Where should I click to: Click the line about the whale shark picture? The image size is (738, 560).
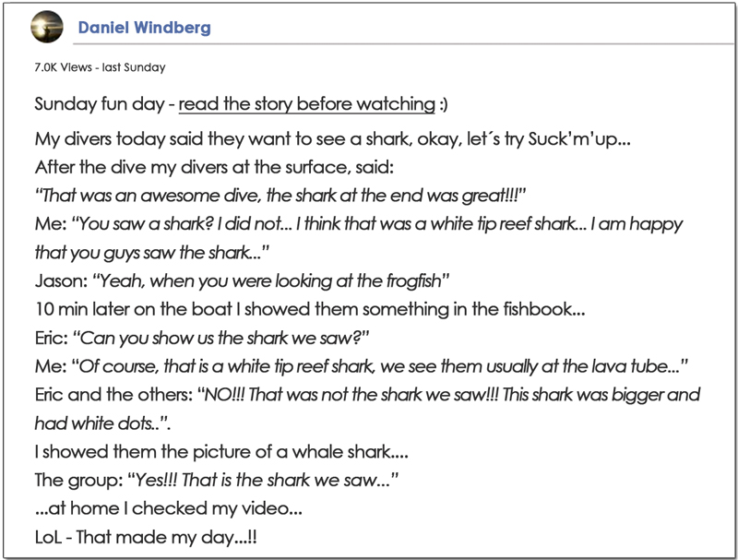point(221,452)
